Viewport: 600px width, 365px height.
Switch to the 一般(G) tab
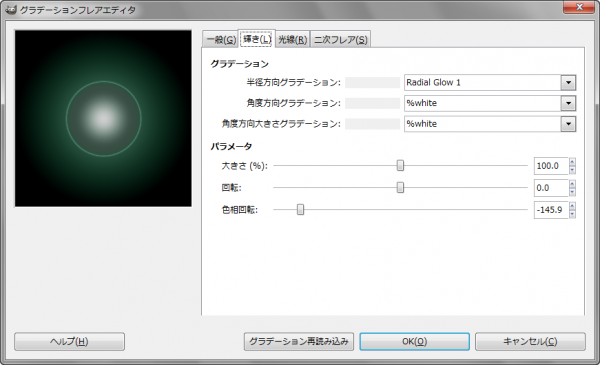tap(221, 40)
